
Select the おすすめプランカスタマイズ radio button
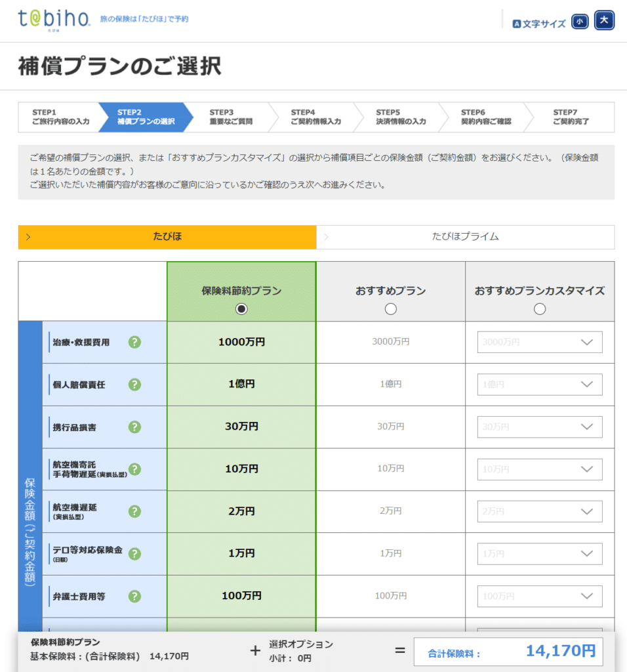pos(540,309)
